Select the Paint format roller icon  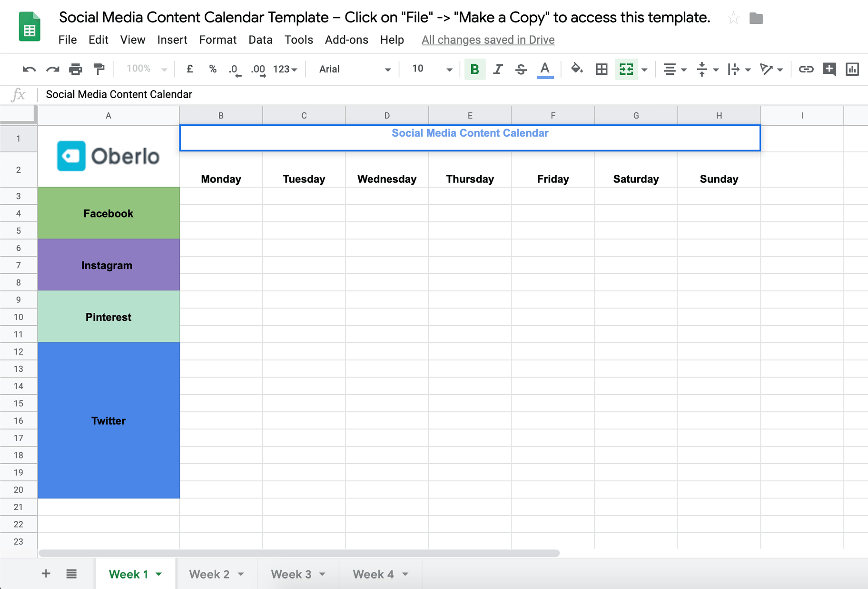click(x=99, y=70)
